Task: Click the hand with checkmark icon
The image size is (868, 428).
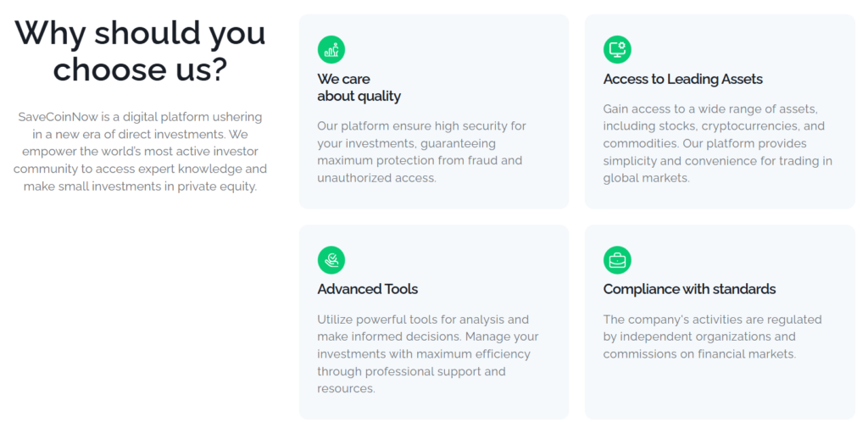Action: pyautogui.click(x=331, y=259)
